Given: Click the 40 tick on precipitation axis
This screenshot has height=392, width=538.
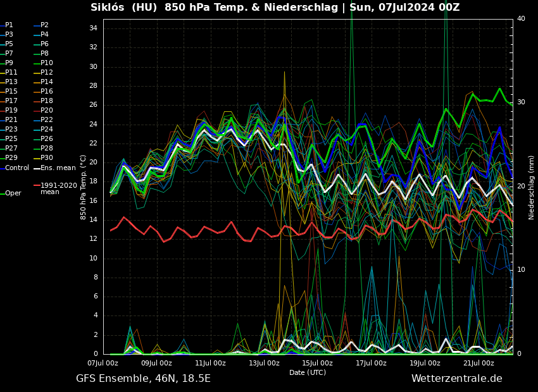Looking at the screenshot, I should 521,19.
